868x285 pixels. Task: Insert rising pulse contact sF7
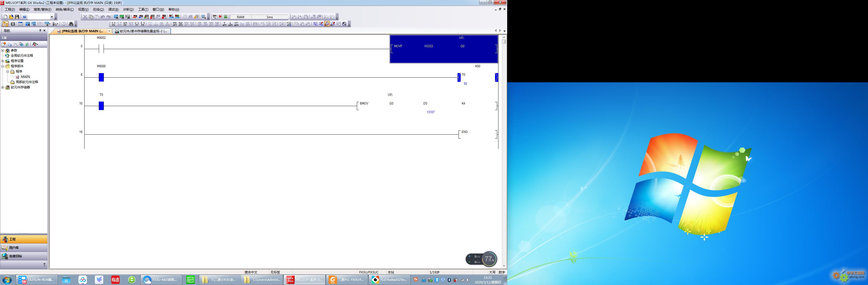click(175, 24)
